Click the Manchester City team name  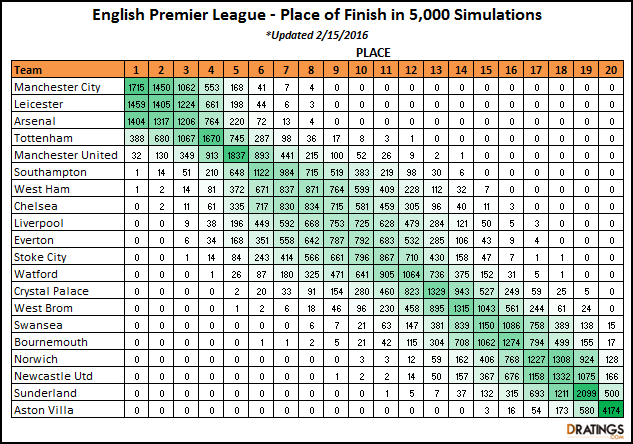[58, 87]
